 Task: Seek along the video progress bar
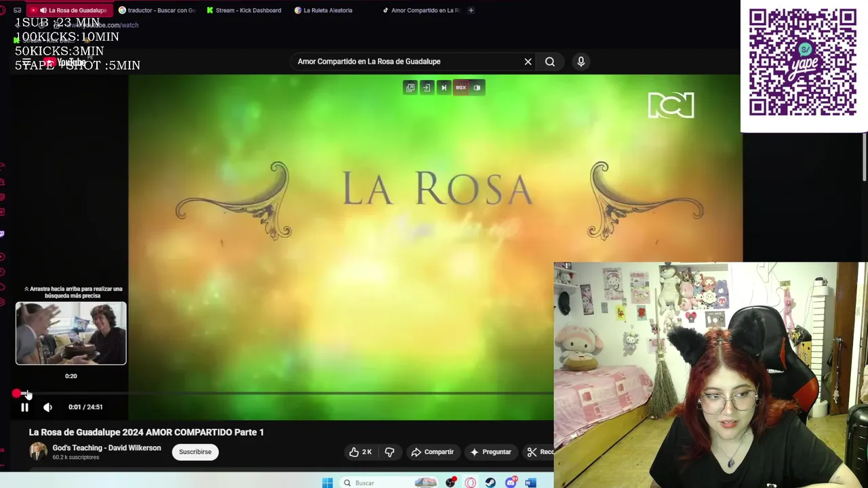[285, 393]
